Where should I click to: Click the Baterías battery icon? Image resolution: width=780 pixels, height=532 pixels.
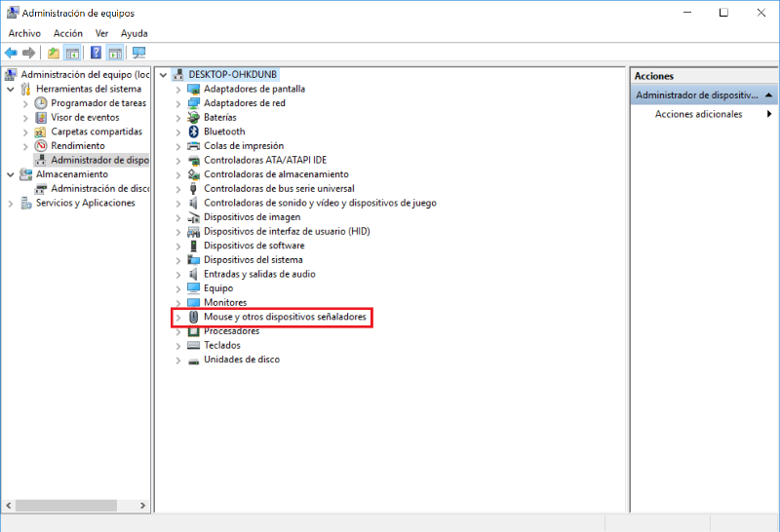pyautogui.click(x=193, y=117)
